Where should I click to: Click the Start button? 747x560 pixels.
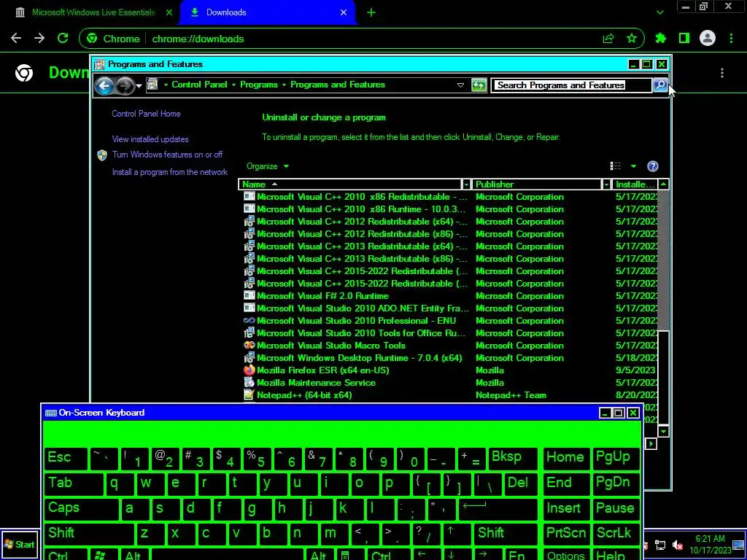20,544
